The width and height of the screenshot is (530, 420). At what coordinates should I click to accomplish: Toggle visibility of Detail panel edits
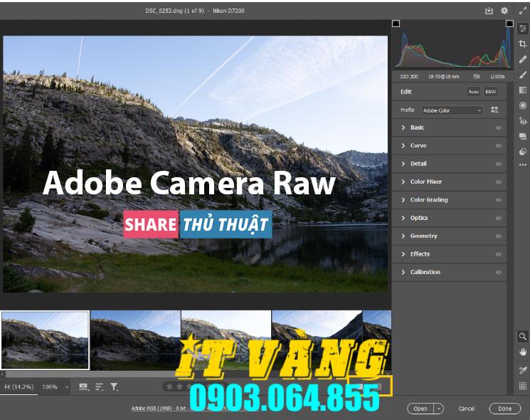(x=498, y=164)
